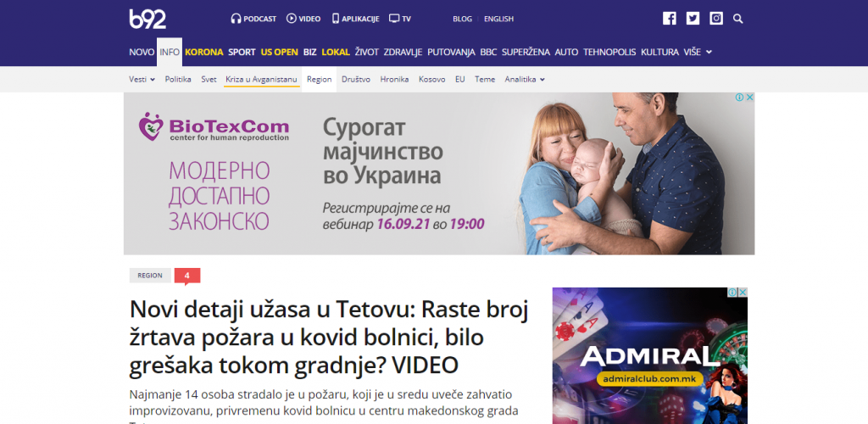This screenshot has height=424, width=868.
Task: Open the KORONA section
Action: click(x=203, y=52)
